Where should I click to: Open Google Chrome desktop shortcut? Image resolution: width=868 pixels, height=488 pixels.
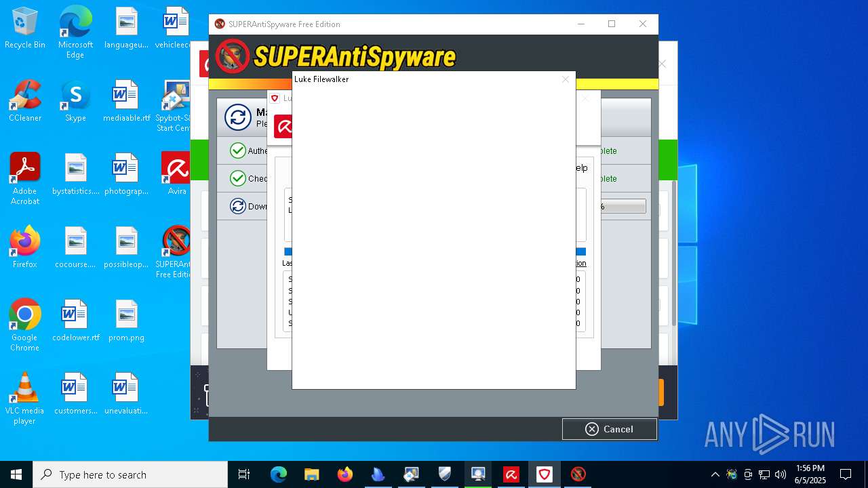[25, 325]
